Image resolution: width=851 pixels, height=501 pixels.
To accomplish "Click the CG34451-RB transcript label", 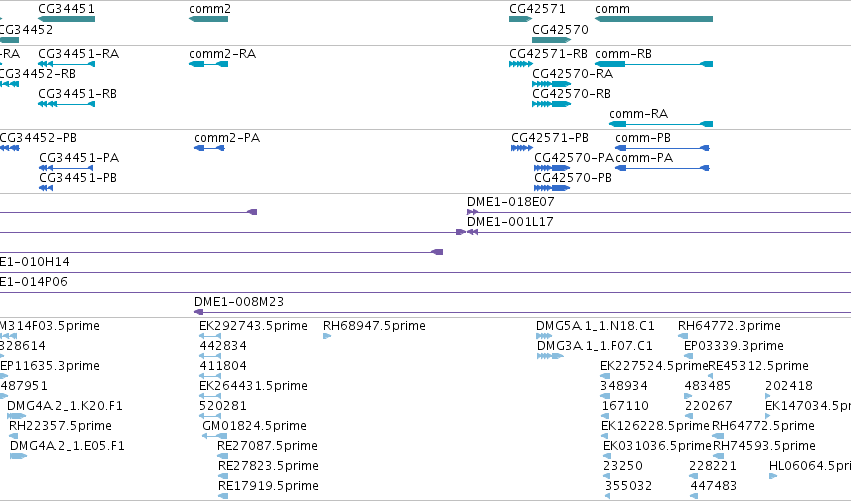I will [78, 94].
